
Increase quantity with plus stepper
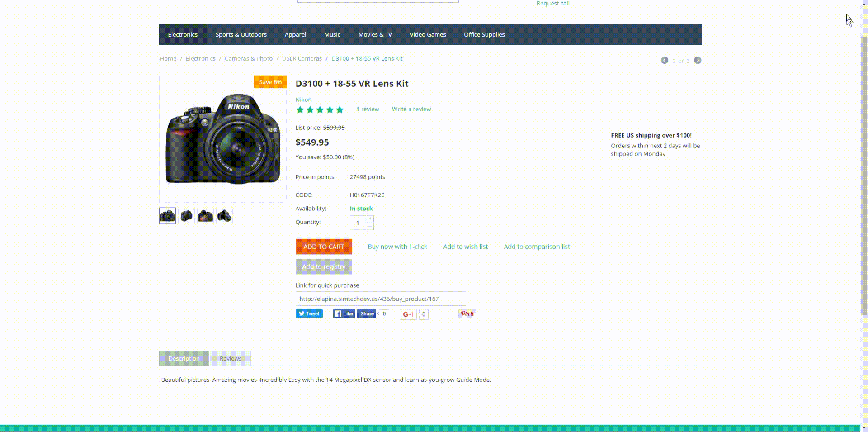[x=370, y=218]
